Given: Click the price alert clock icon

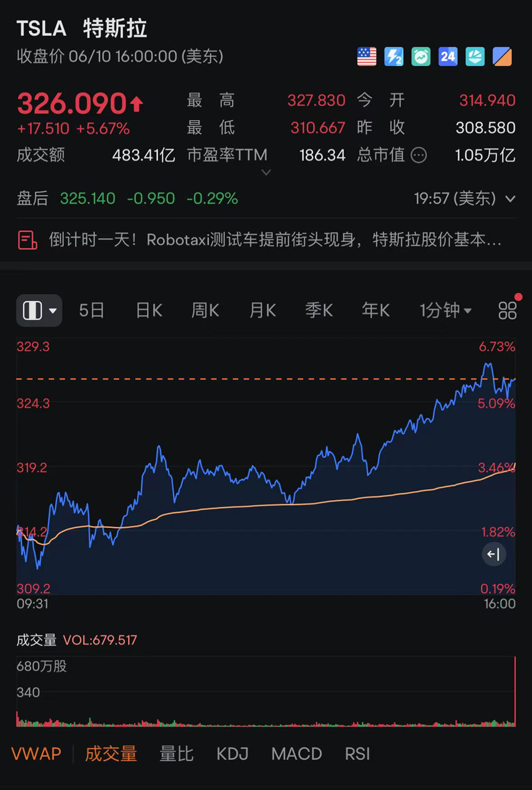Looking at the screenshot, I should point(421,57).
